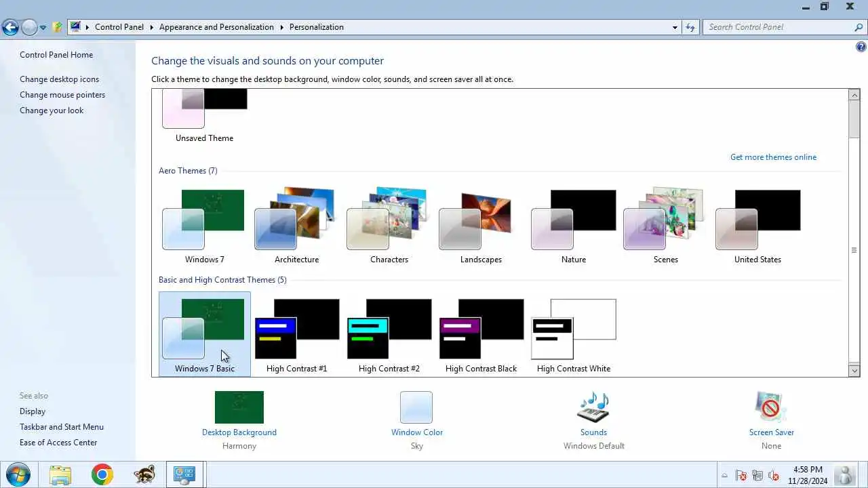
Task: Go to Control Panel breadcrumb
Action: (x=119, y=27)
